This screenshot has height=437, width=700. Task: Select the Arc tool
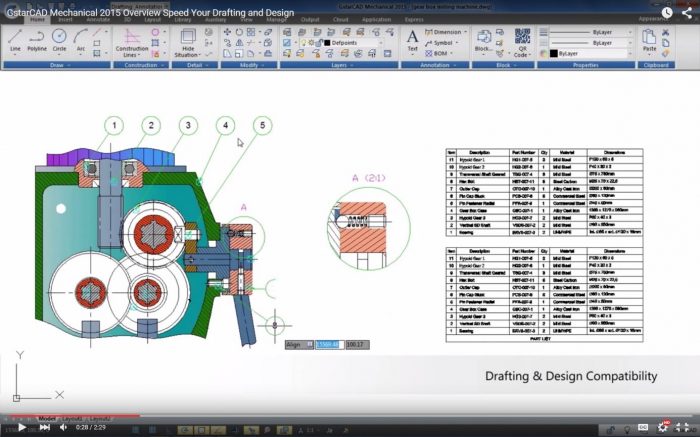[x=80, y=40]
